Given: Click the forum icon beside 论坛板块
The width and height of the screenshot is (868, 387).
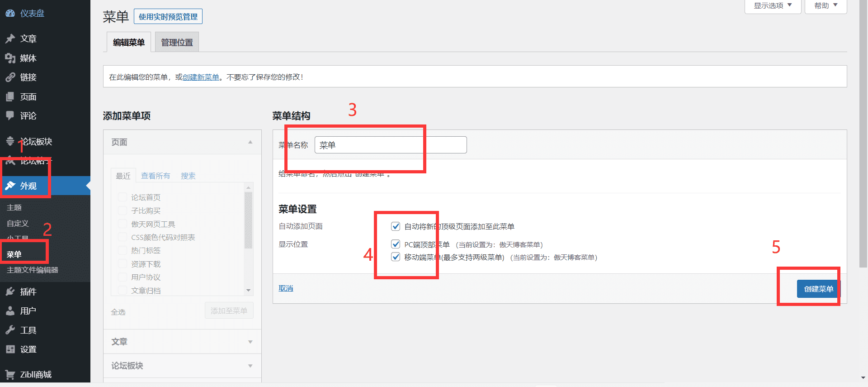Looking at the screenshot, I should pos(10,141).
